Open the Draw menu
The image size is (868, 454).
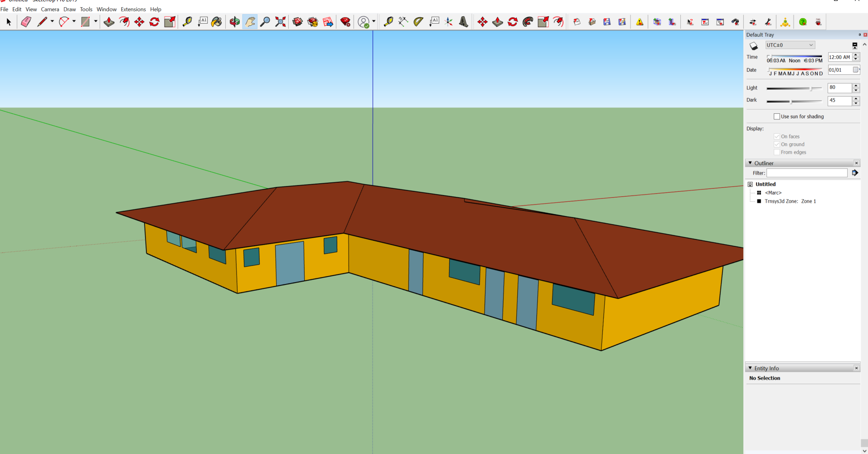click(70, 9)
